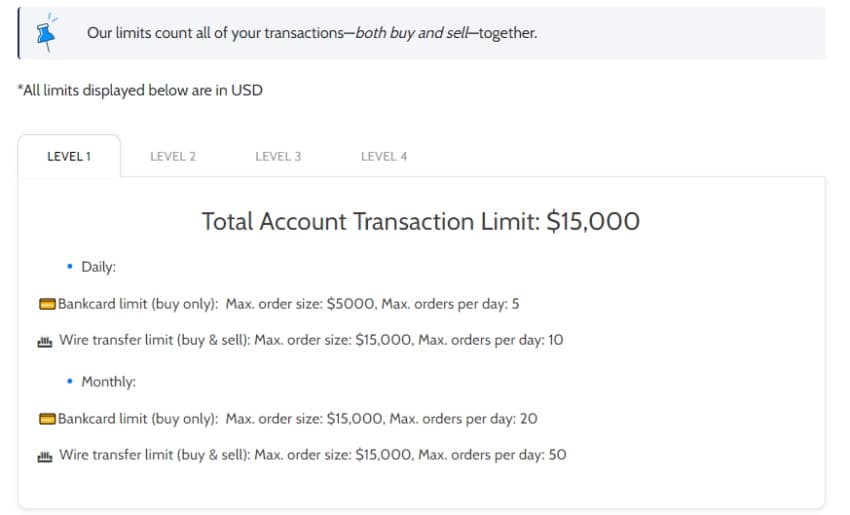Click the daily wire transfer bank icon
850x515 pixels.
tap(45, 342)
